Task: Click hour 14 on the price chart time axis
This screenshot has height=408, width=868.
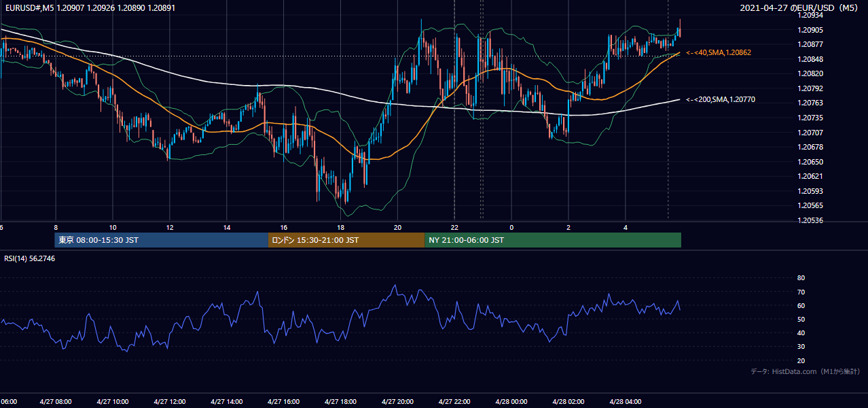Action: 227,228
